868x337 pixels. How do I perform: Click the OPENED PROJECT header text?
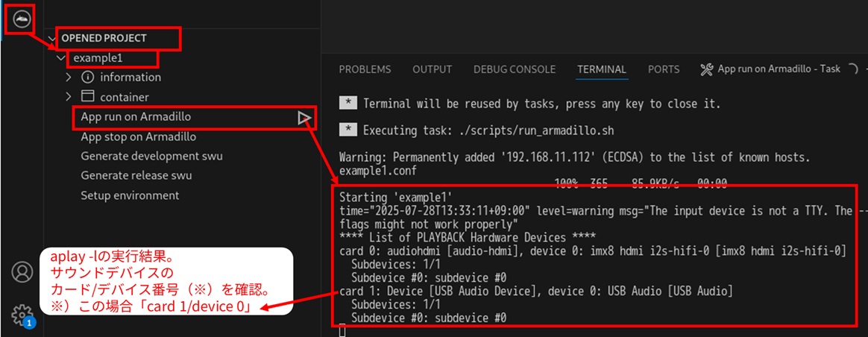point(104,38)
